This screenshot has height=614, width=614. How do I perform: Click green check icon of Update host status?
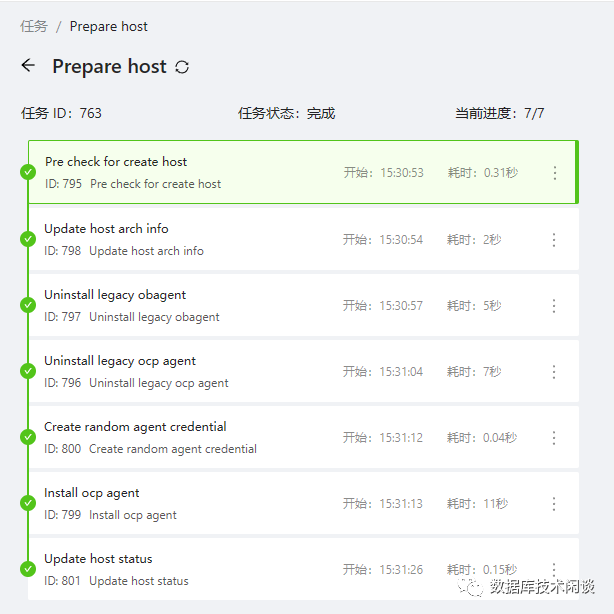[x=28, y=569]
